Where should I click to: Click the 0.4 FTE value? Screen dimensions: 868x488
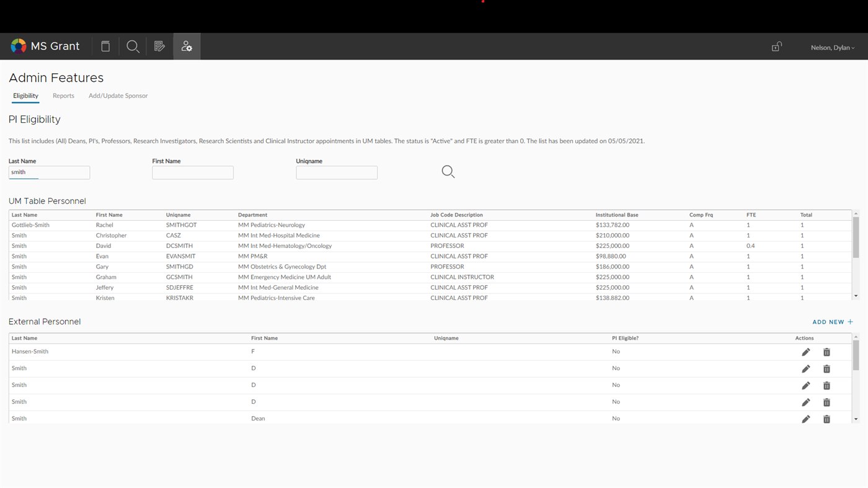click(750, 246)
